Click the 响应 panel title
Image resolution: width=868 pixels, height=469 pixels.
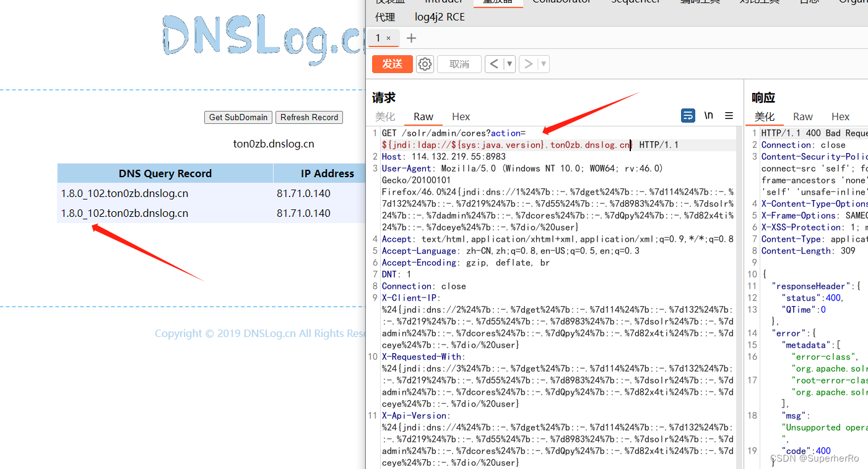pos(763,97)
